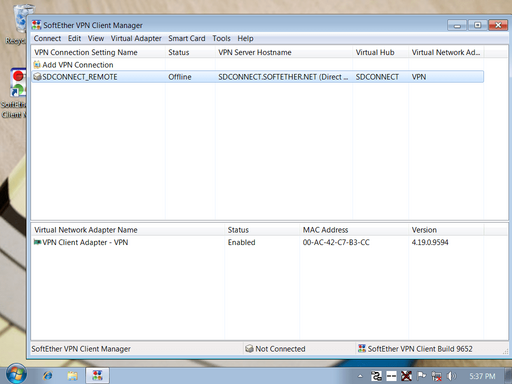
Task: Show hidden tray icons arrow
Action: 360,376
